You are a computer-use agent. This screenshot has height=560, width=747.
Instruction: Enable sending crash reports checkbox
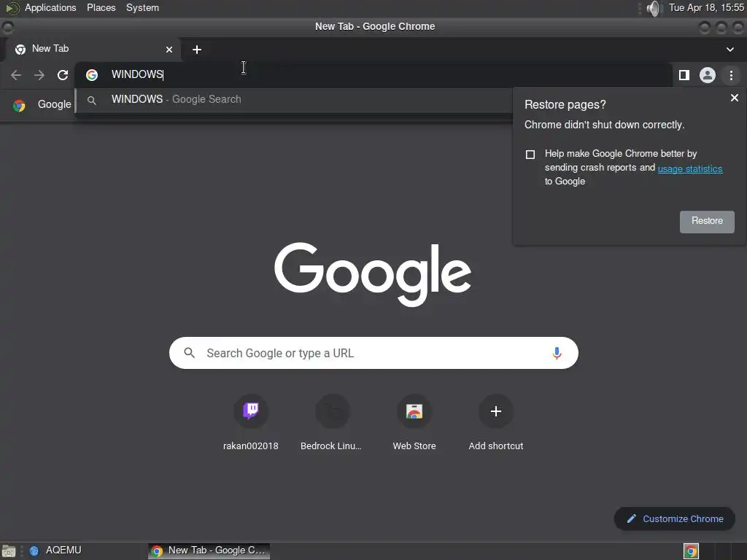530,155
